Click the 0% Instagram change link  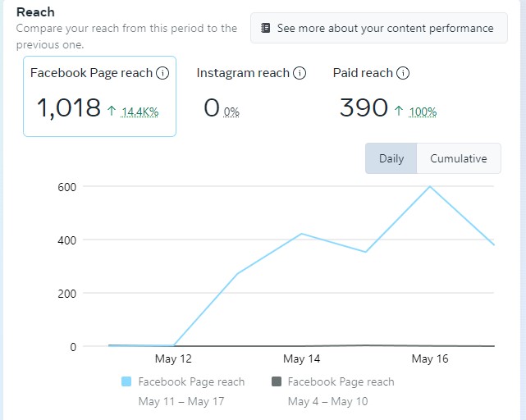(x=231, y=112)
